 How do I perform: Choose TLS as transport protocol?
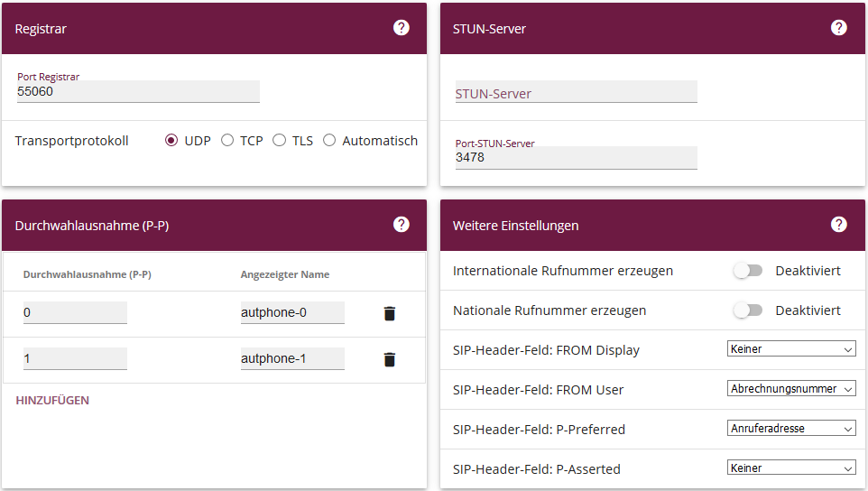point(280,141)
